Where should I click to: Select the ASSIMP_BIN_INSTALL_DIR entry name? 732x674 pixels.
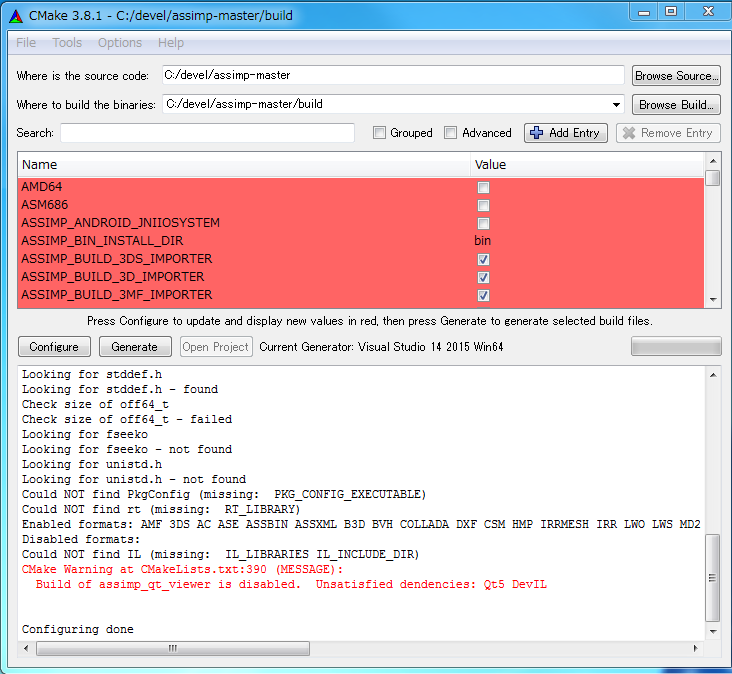click(102, 241)
